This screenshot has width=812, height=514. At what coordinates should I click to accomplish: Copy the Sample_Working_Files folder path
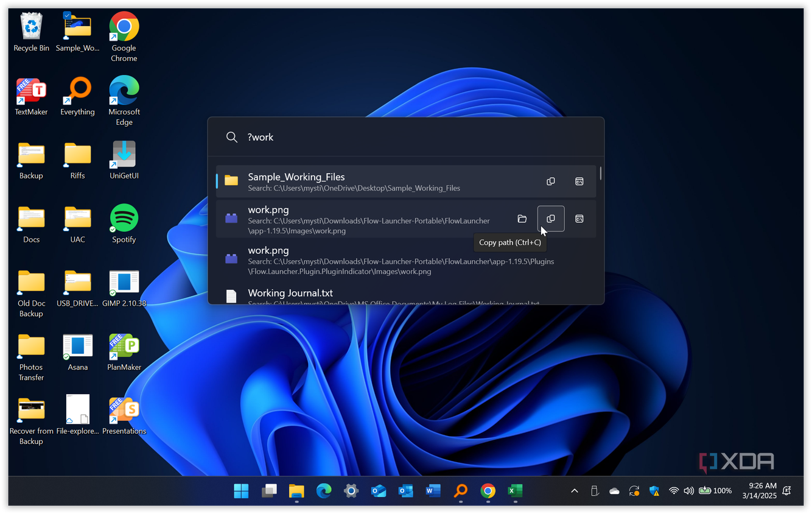(x=551, y=181)
